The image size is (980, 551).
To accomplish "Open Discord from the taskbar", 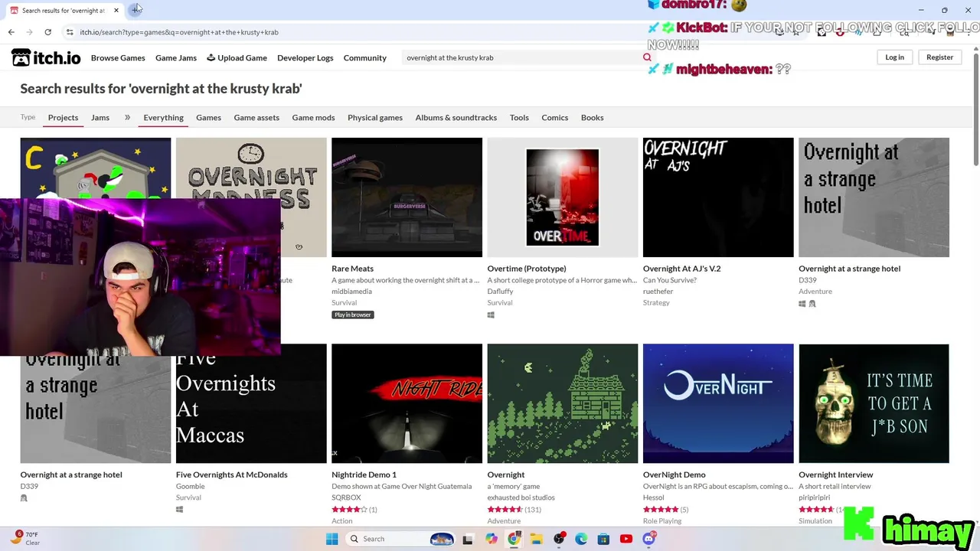I will click(649, 539).
